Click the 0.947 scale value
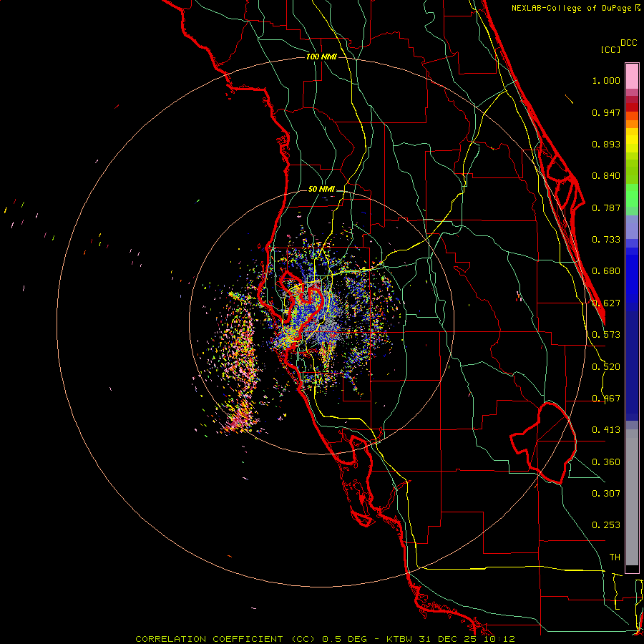Screen dimensions: 644x644 click(606, 112)
